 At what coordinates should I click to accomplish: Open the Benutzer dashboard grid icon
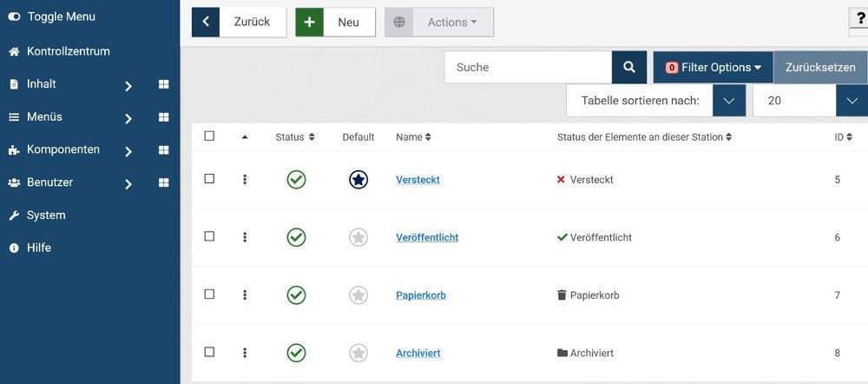pos(163,182)
